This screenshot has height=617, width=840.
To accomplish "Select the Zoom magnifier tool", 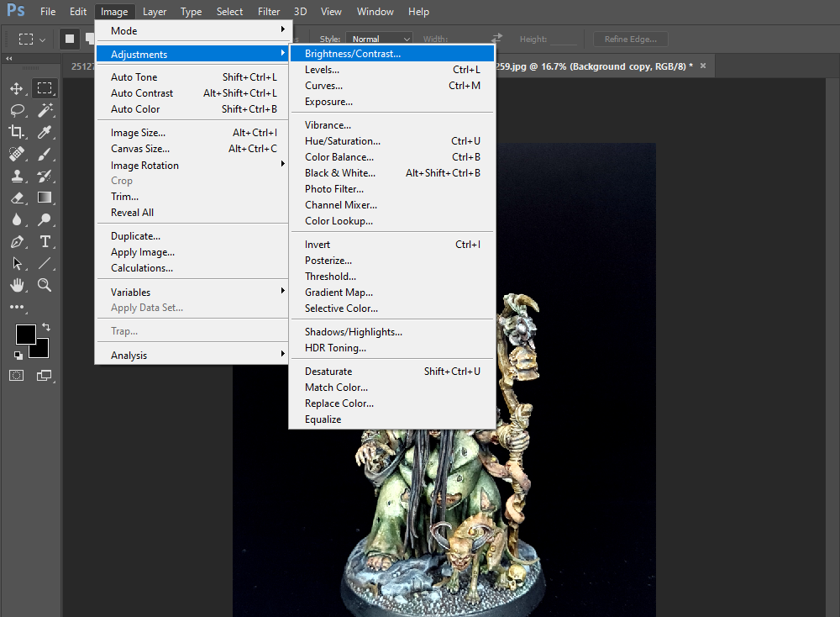I will coord(45,285).
